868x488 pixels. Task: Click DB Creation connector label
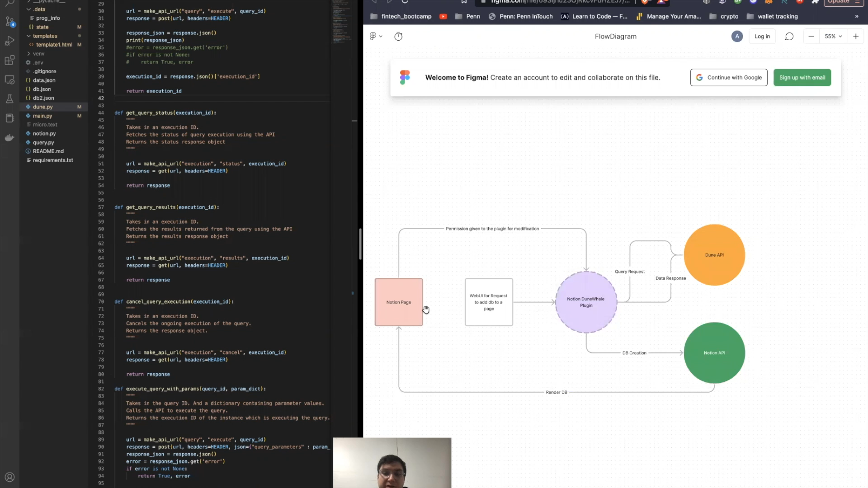[x=634, y=353]
